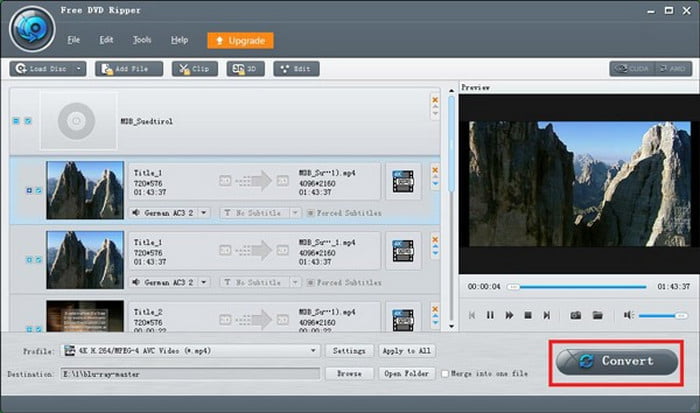Click the preview playback seek slider

click(577, 287)
